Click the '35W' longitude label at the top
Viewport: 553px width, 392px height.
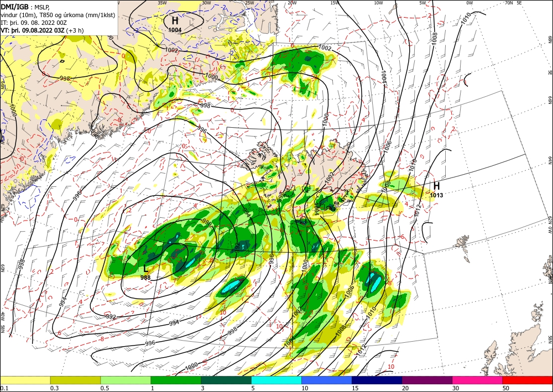162,3
